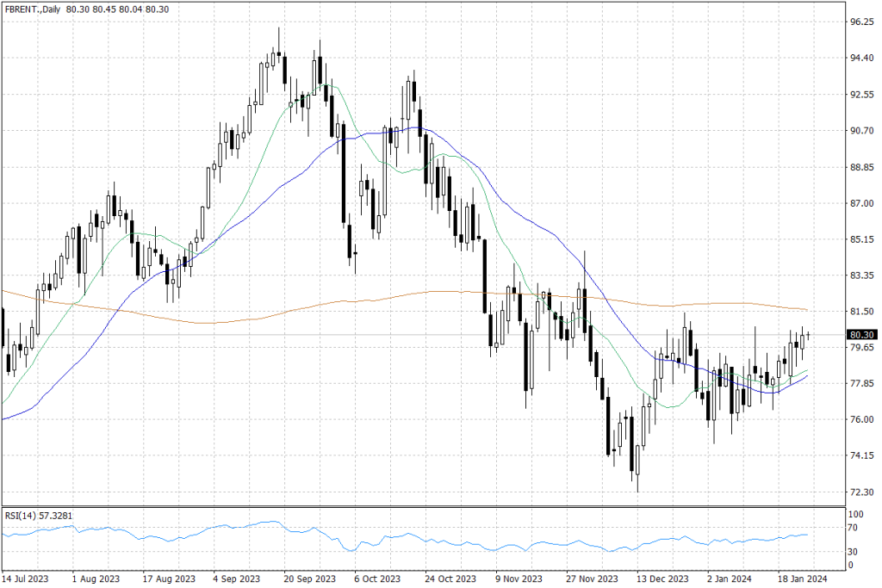The image size is (882, 588).
Task: Click the 6 Oct 2023 date label
Action: coord(379,579)
